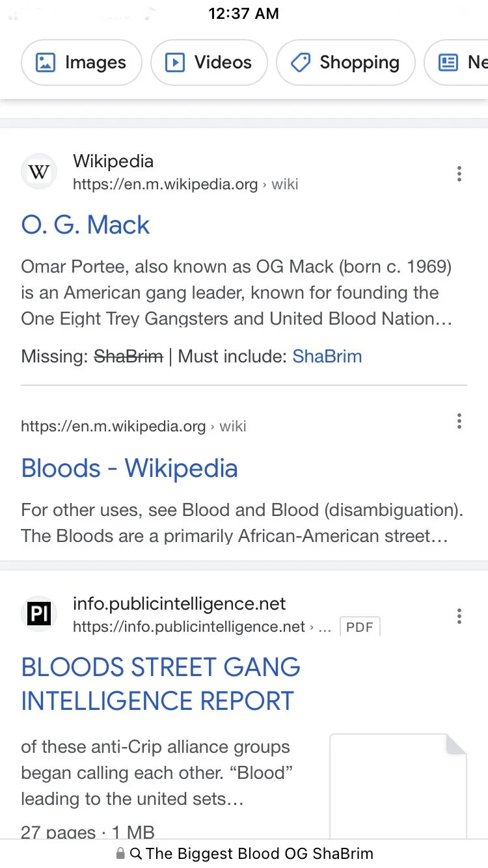Tap the address bar search text
The image size is (488, 868).
(260, 854)
